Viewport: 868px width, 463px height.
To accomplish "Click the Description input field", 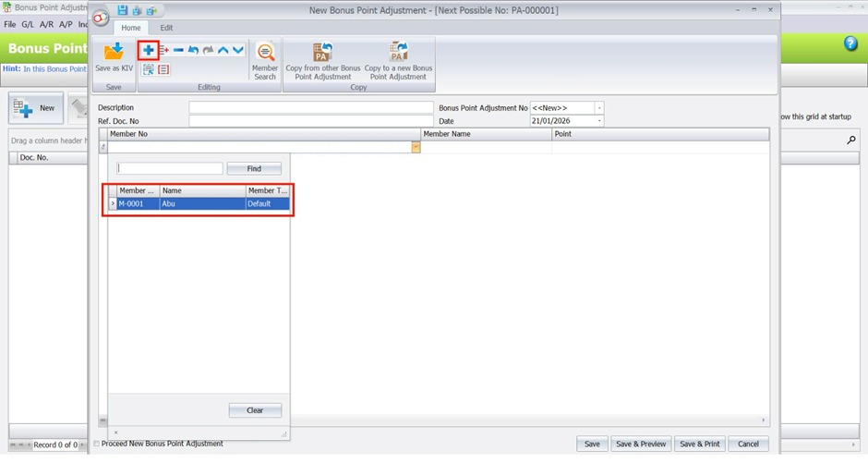I will click(310, 108).
